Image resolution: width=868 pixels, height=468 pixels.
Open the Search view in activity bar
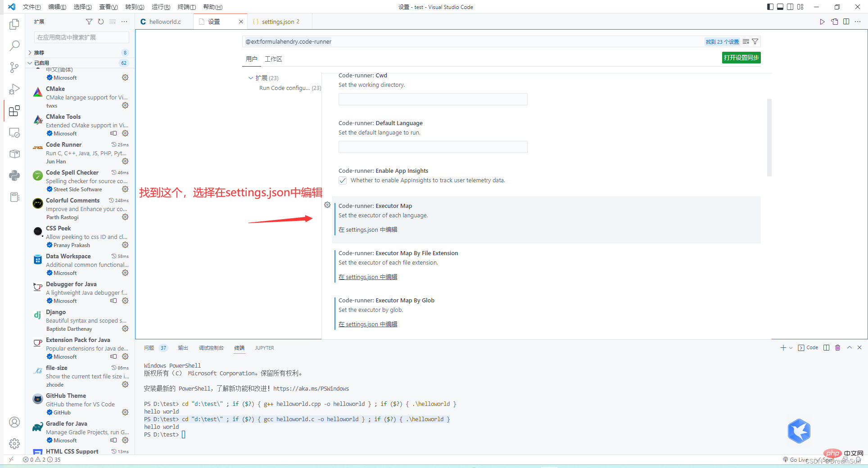[x=14, y=45]
